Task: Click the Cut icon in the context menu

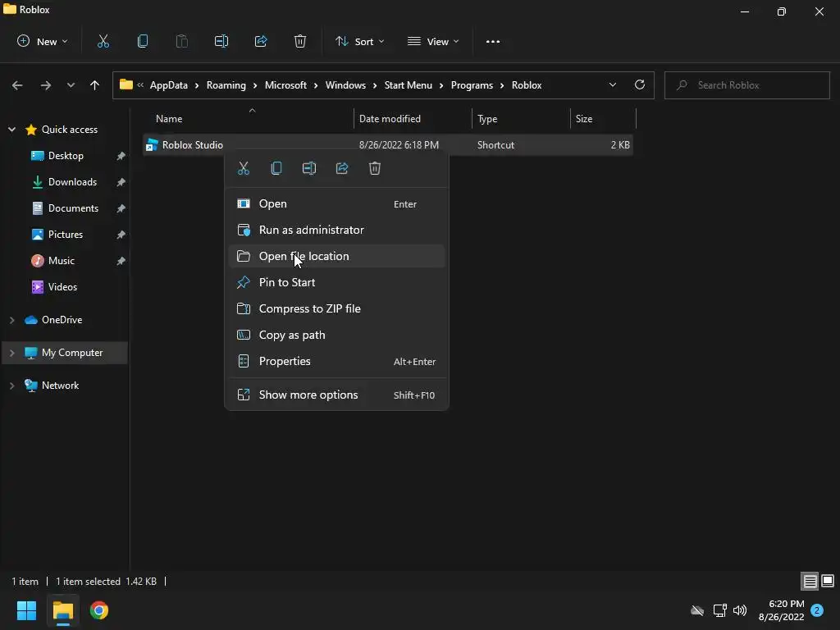Action: [243, 168]
